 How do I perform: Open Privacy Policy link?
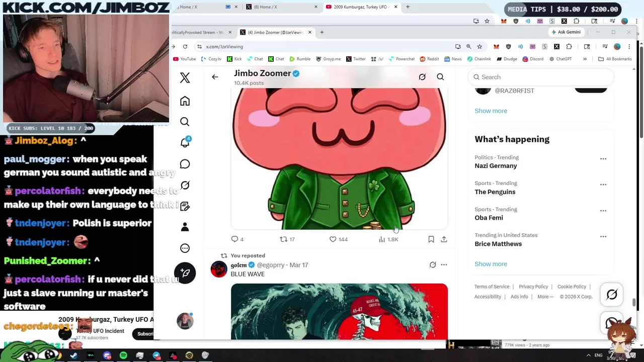click(533, 287)
